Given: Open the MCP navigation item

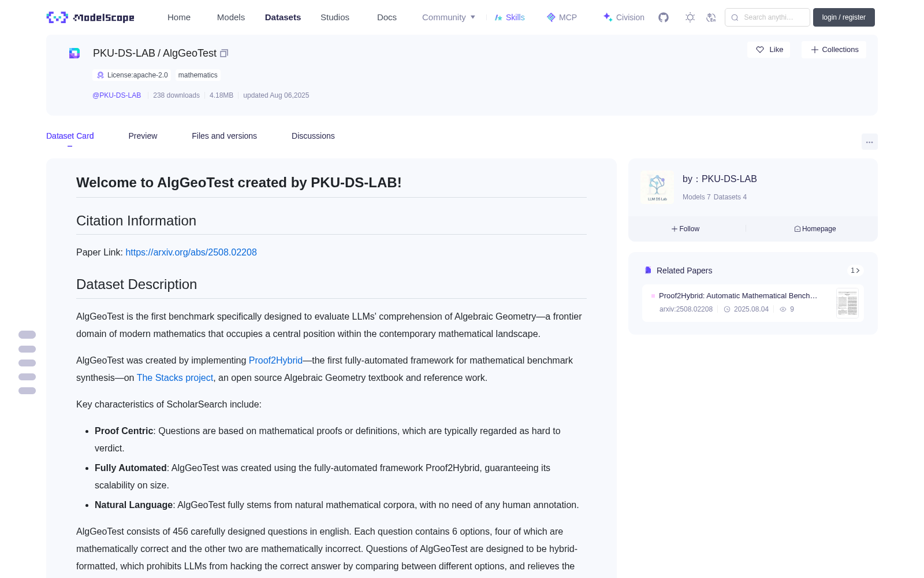Looking at the screenshot, I should (561, 17).
